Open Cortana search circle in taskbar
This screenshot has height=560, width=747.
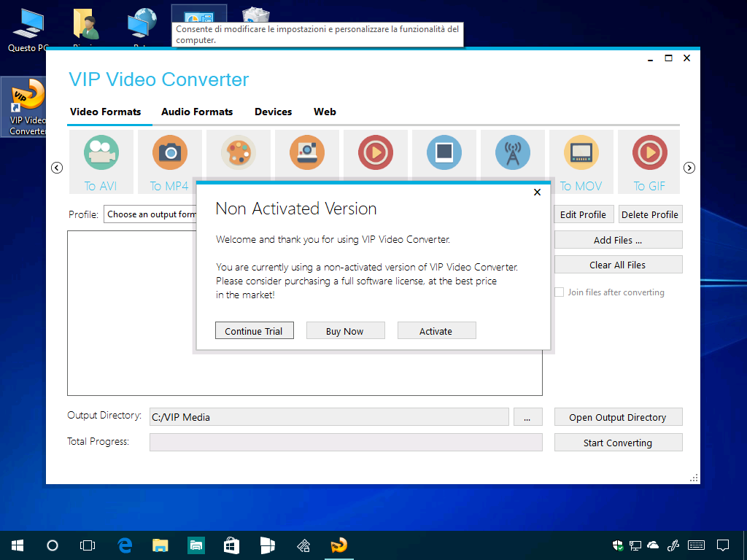pos(53,545)
